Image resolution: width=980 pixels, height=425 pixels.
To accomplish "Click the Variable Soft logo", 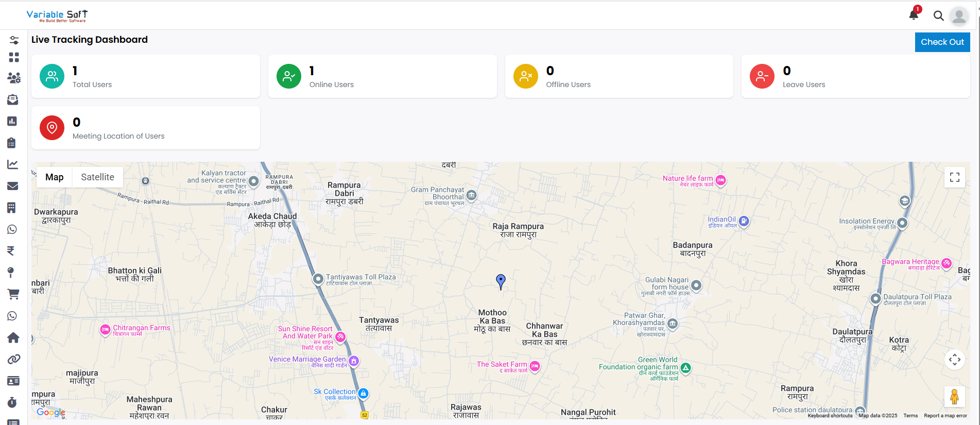I will tap(57, 16).
